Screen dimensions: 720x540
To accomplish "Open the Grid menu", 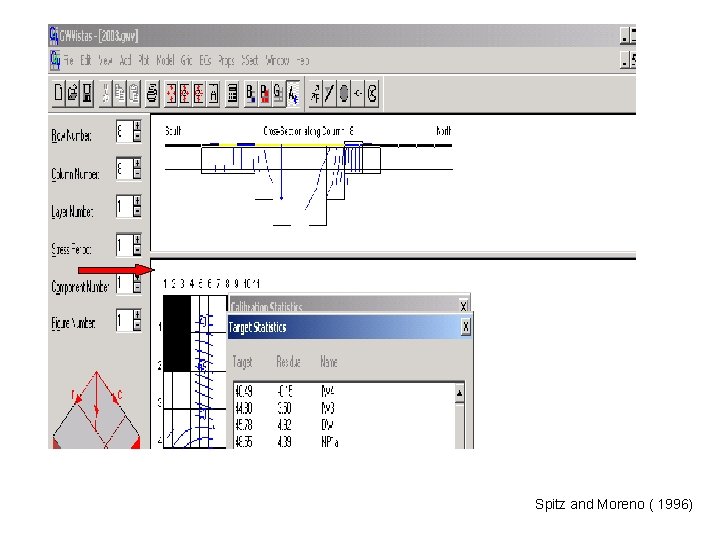I will point(186,60).
